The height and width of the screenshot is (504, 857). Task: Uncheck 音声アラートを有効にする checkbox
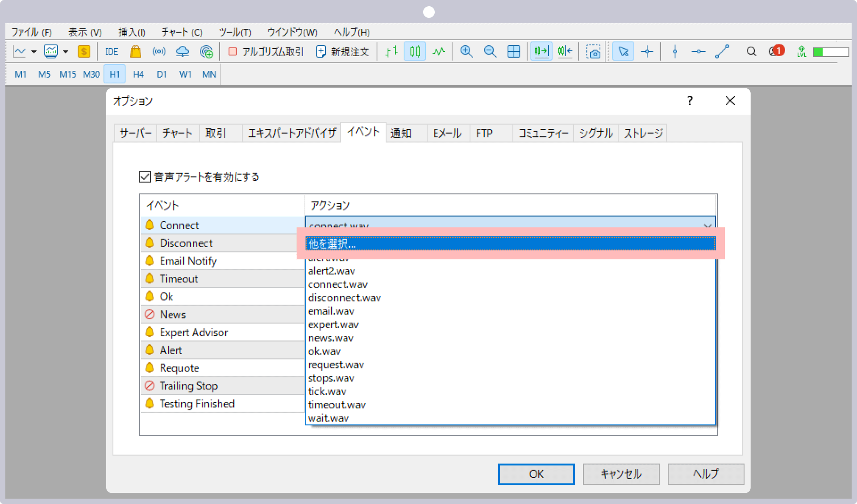145,177
